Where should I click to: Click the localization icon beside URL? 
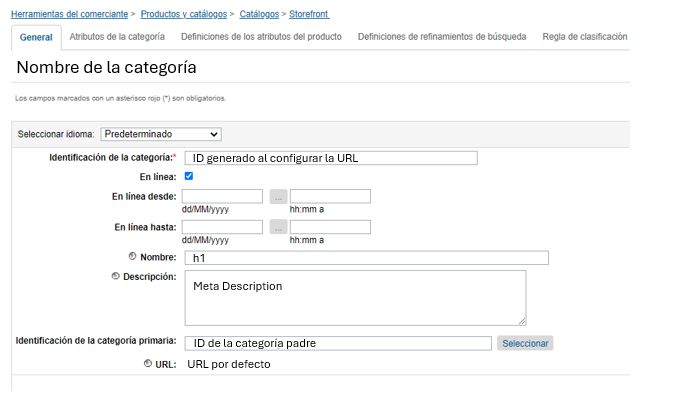148,363
